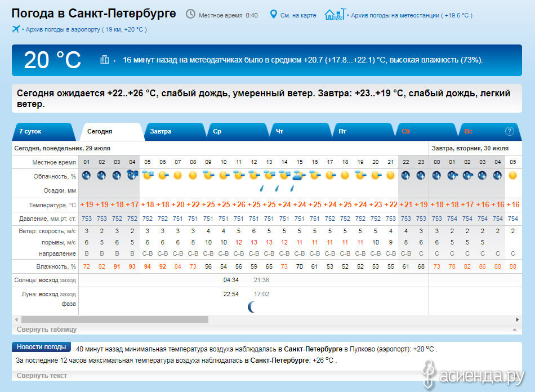Click the cloudy rain icon at 15
Screen dimensions: 535x392
[x=299, y=175]
